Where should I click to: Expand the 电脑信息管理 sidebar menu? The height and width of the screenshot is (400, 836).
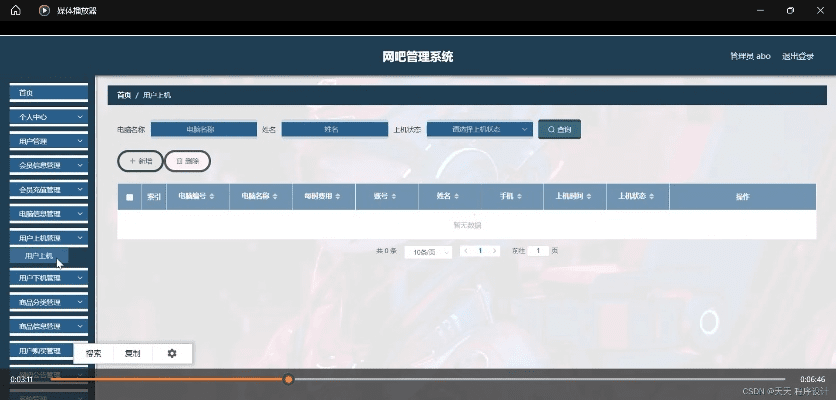click(49, 214)
